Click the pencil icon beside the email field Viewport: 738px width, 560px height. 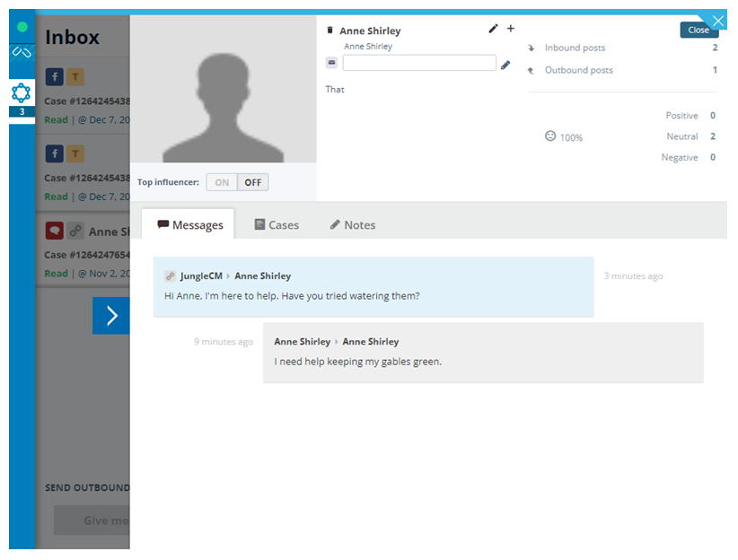click(505, 65)
